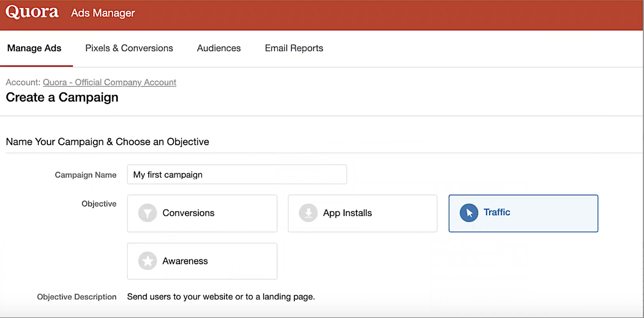The image size is (644, 318).
Task: Select the Conversions objective card
Action: point(202,213)
